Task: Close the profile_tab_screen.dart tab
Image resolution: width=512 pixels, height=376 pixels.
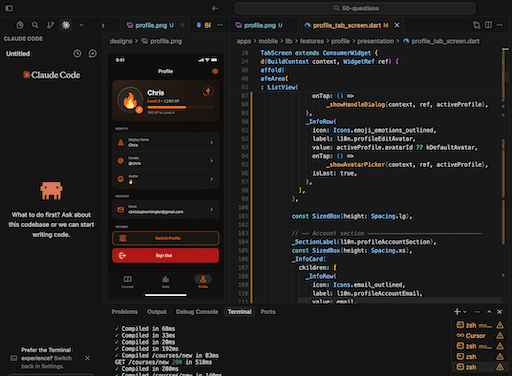Action: (x=397, y=25)
